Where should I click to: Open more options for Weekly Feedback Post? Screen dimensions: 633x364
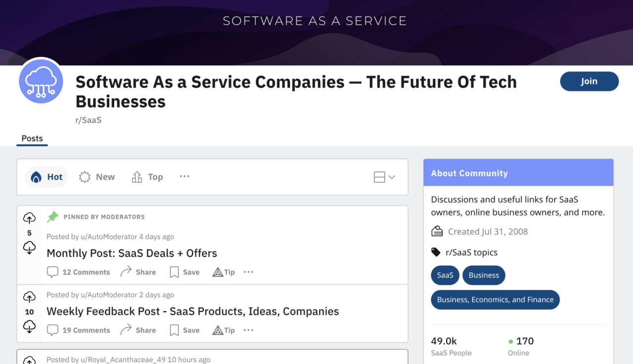click(248, 330)
